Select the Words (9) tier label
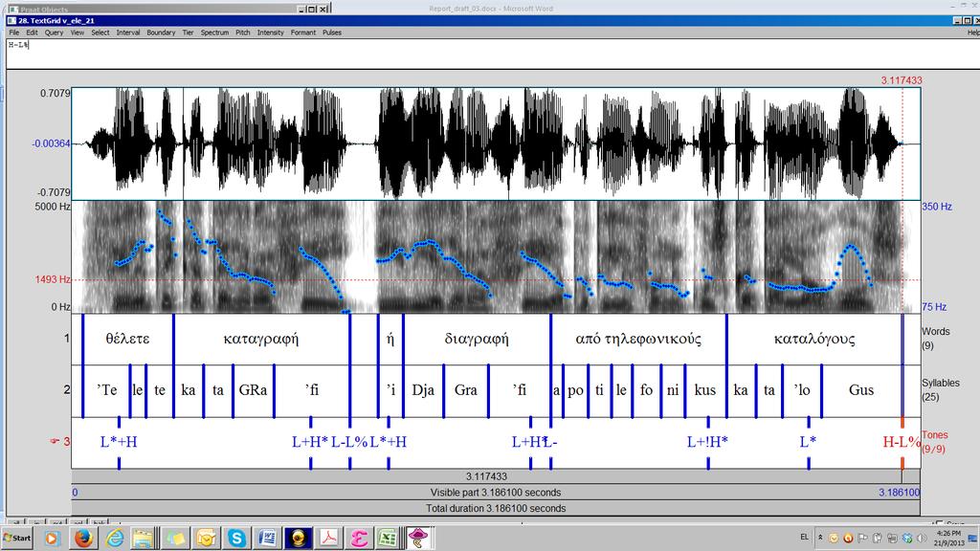Image resolution: width=980 pixels, height=551 pixels. point(935,339)
